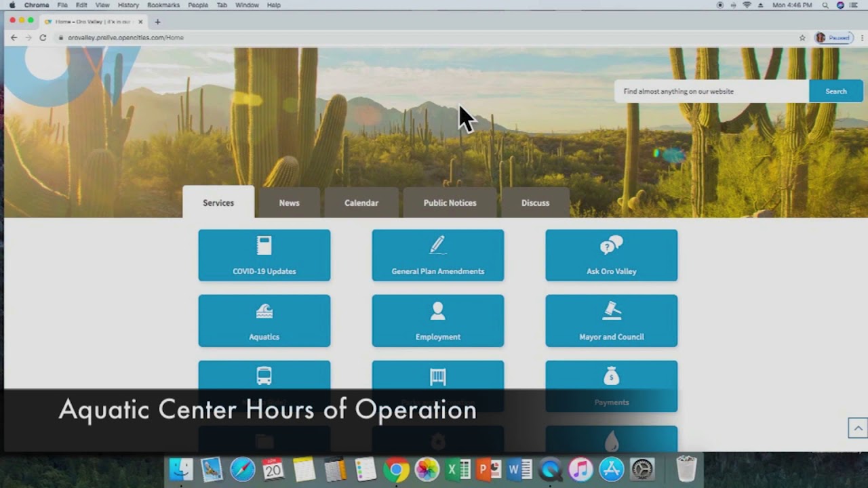Open iTunes from the dock
The height and width of the screenshot is (488, 868).
pos(580,469)
